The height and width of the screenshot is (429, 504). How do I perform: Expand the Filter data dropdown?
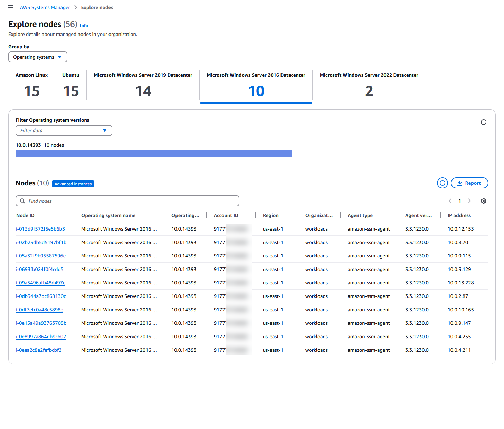click(64, 130)
